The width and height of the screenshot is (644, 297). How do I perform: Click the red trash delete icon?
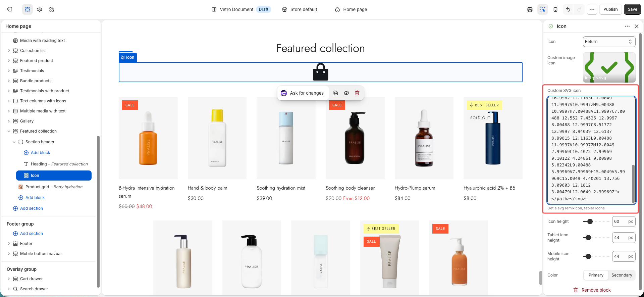[357, 93]
